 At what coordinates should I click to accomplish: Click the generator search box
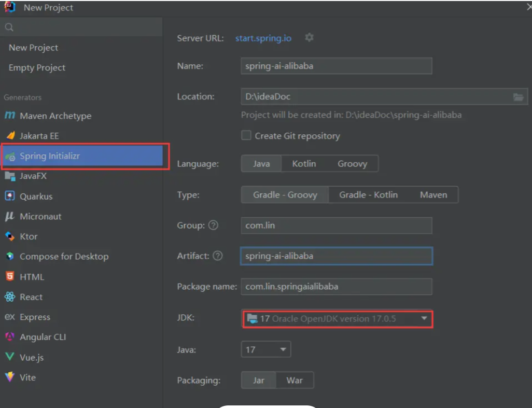tap(81, 27)
